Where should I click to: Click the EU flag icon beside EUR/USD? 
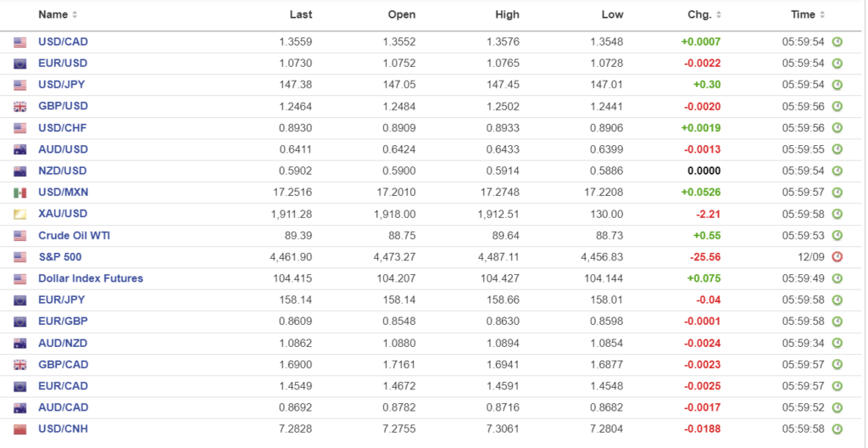(x=20, y=64)
